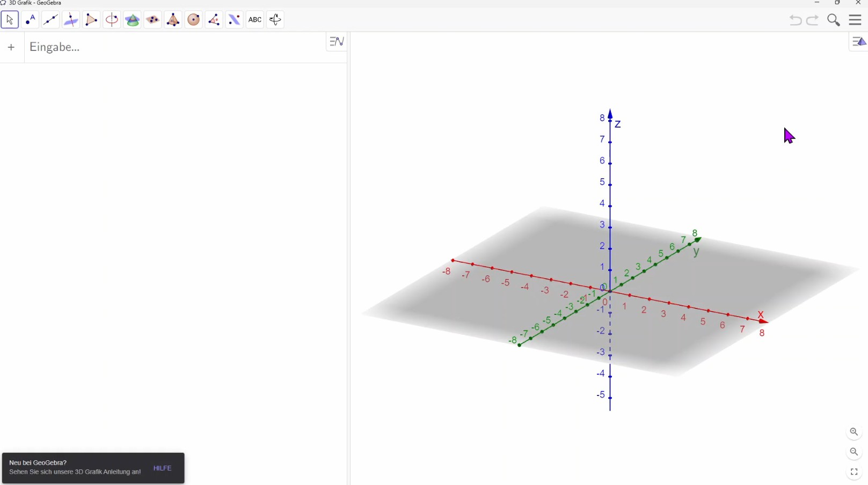Toggle the algebra view style bar
The height and width of the screenshot is (485, 868).
pyautogui.click(x=337, y=41)
